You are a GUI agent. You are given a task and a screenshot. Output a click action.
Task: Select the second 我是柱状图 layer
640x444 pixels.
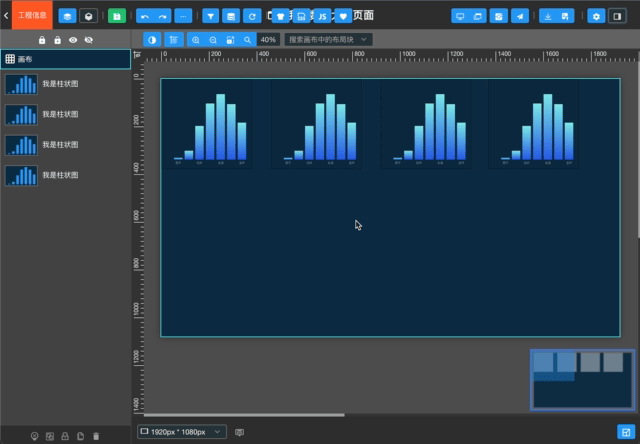tap(66, 115)
